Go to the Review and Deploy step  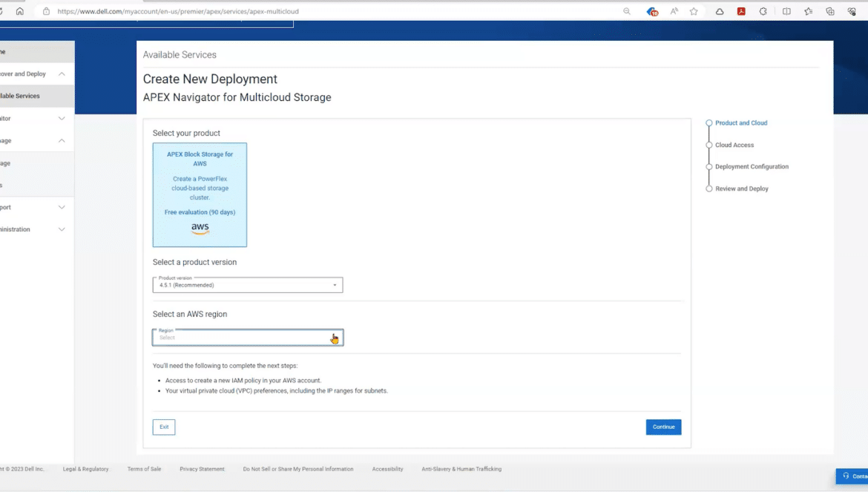coord(741,188)
